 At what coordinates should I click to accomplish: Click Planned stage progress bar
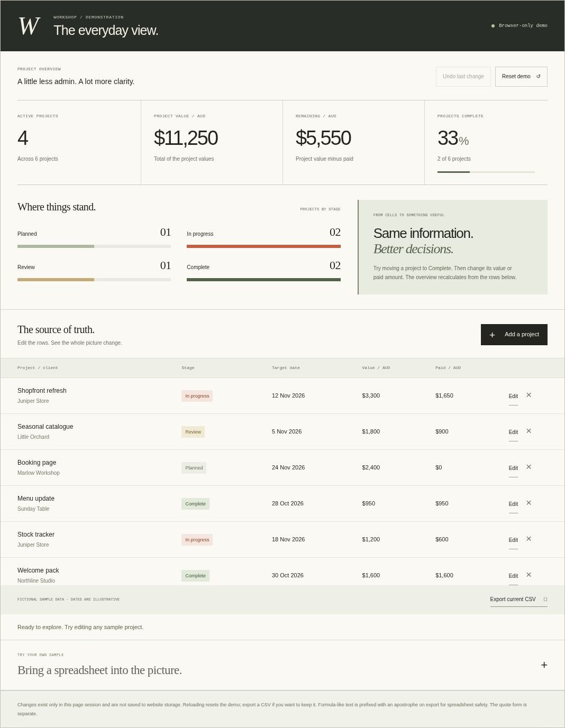point(94,246)
